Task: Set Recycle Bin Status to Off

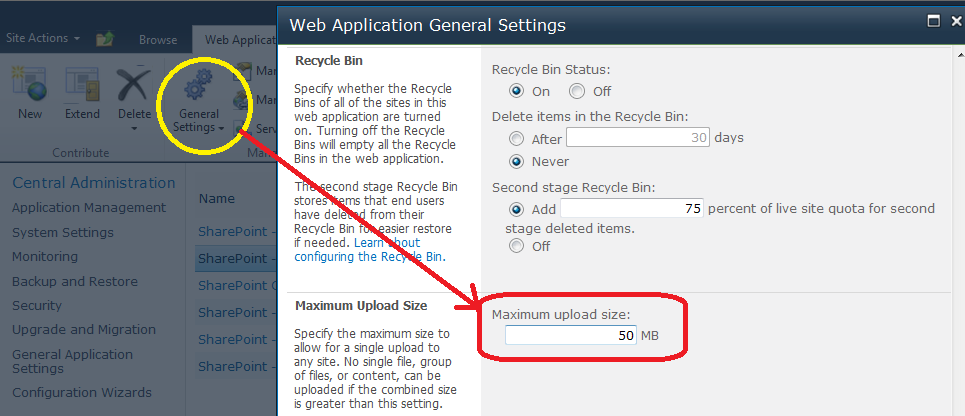Action: pyautogui.click(x=577, y=91)
